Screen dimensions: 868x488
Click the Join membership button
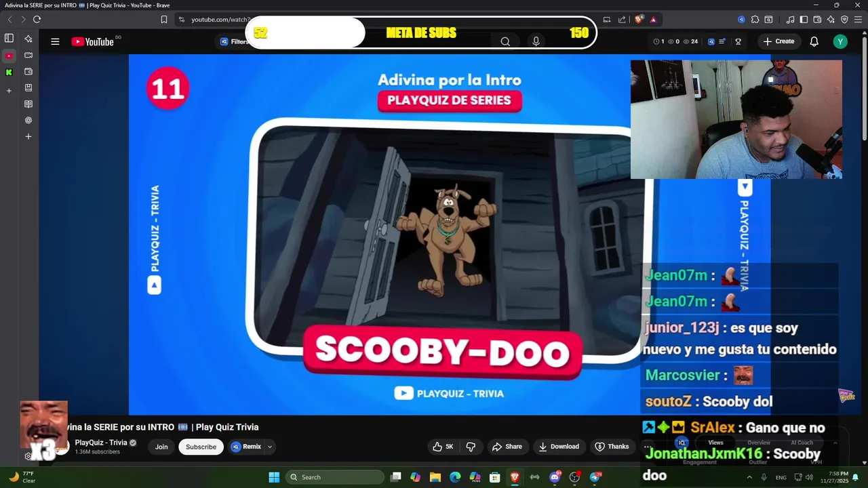161,447
